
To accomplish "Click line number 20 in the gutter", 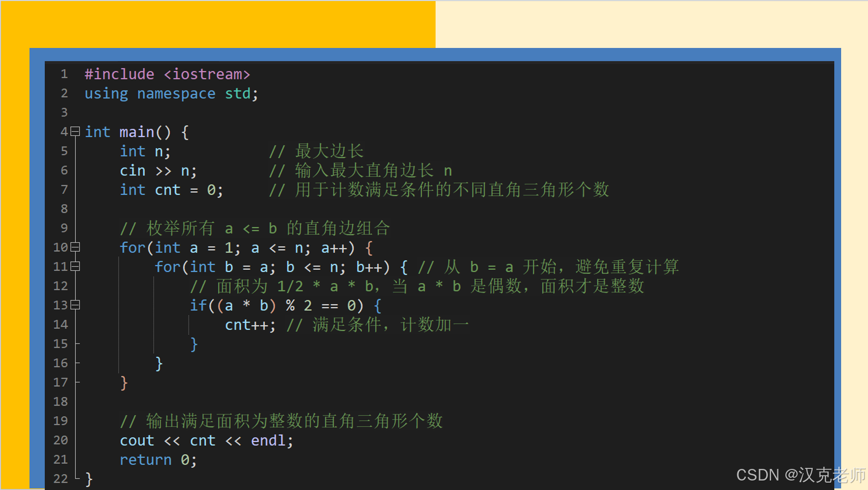I will (x=60, y=440).
